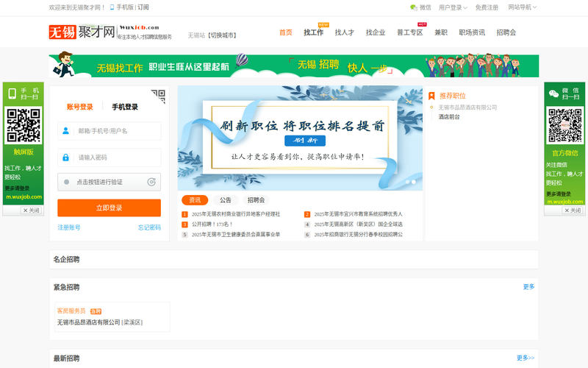Click the refresh icon in the verification bar
Image resolution: width=588 pixels, height=368 pixels.
point(151,182)
